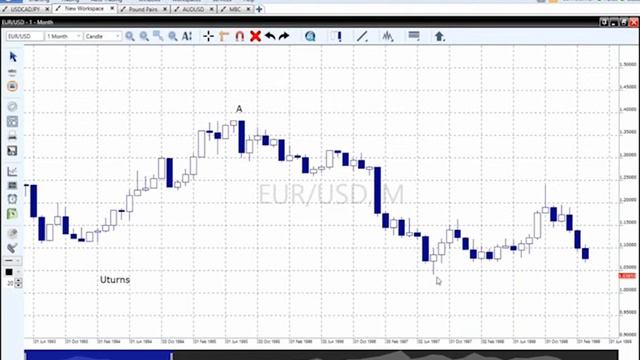Viewport: 640px width, 360px height.
Task: Switch to the USDCAD/JPY workspace tab
Action: (25, 9)
